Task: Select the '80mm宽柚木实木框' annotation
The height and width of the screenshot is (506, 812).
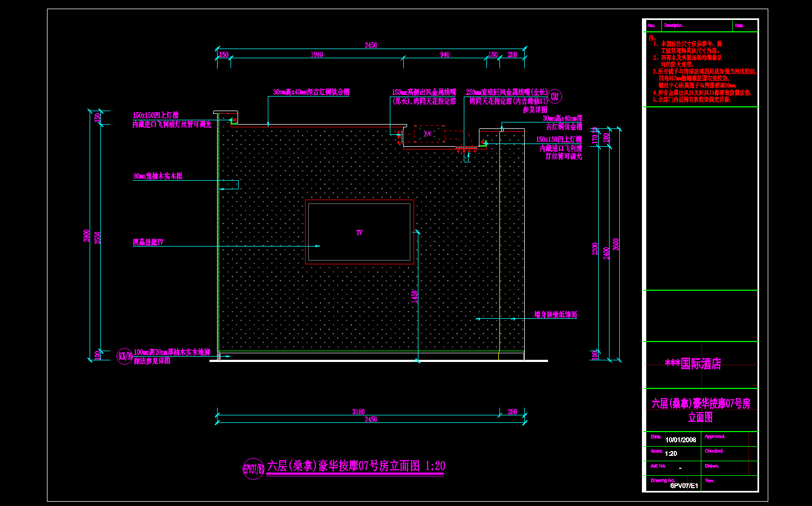Action: pos(158,176)
